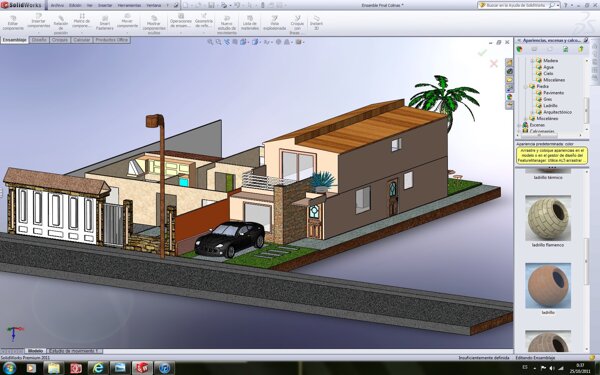Image resolution: width=600 pixels, height=375 pixels.
Task: Select the ladrillo flamenco appearance thumbnail
Action: (548, 218)
